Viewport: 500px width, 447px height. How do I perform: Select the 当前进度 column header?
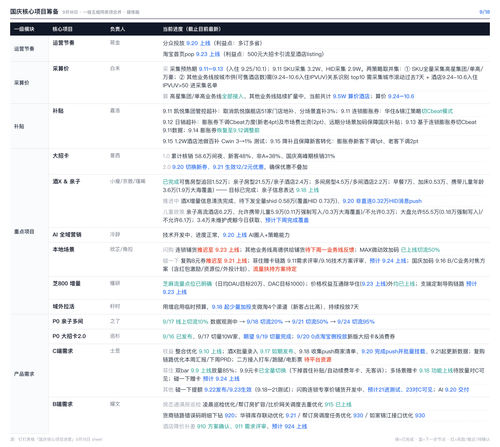[192, 29]
